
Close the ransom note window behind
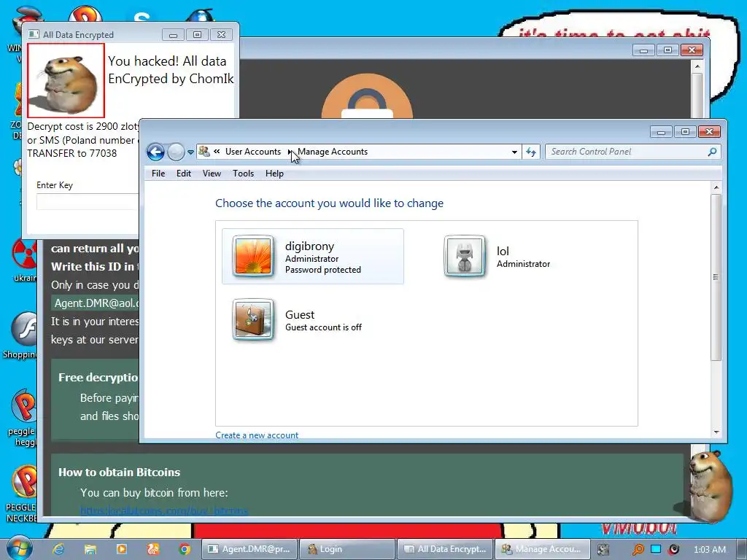click(692, 50)
